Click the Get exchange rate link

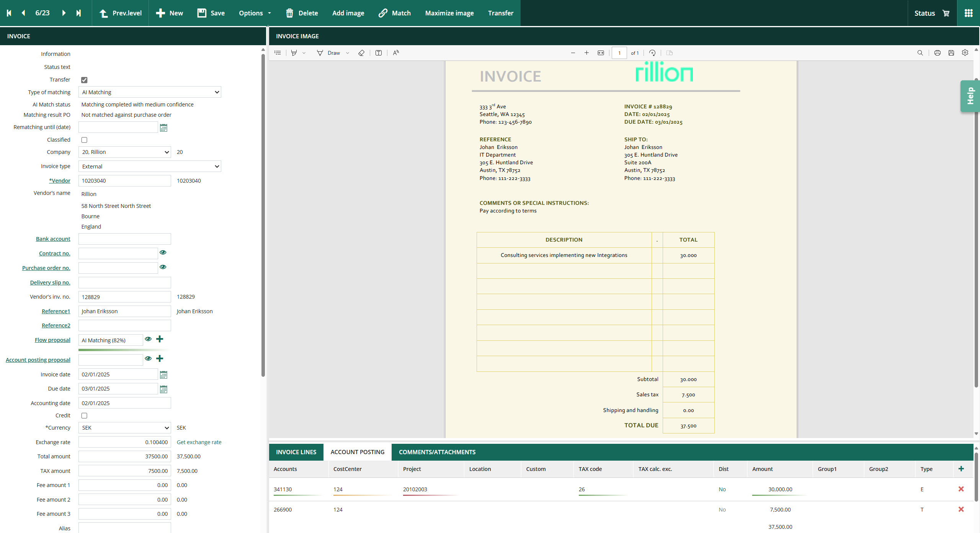coord(199,442)
